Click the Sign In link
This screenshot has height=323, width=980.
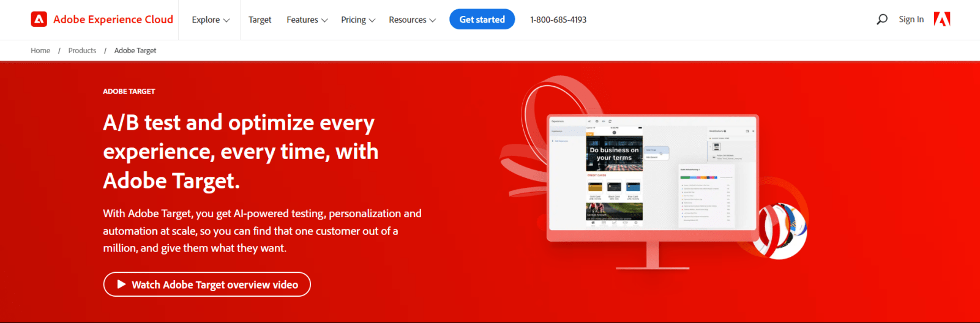point(911,20)
